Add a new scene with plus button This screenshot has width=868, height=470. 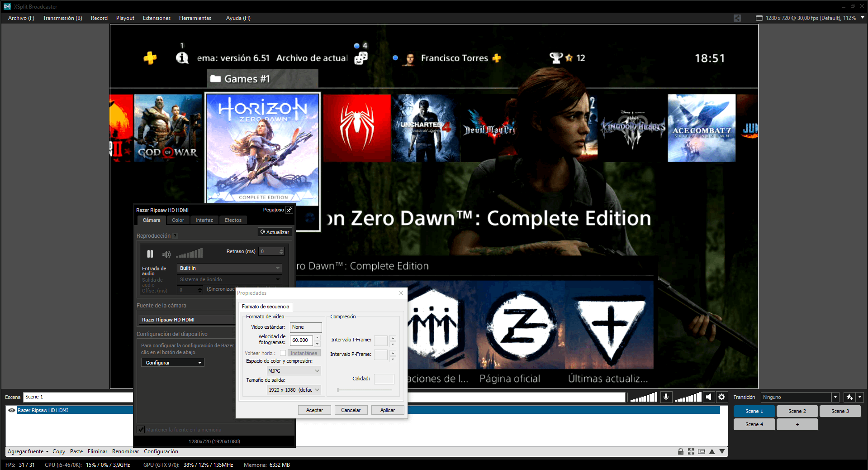click(x=797, y=424)
